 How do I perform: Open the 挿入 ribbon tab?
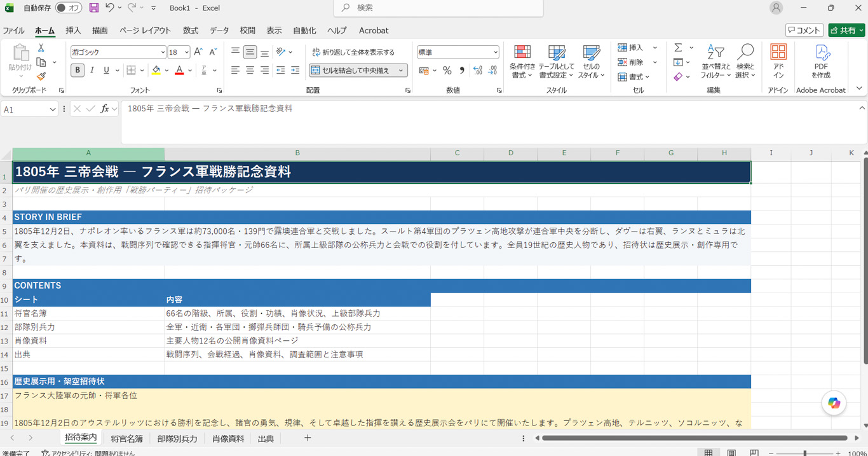click(x=73, y=31)
